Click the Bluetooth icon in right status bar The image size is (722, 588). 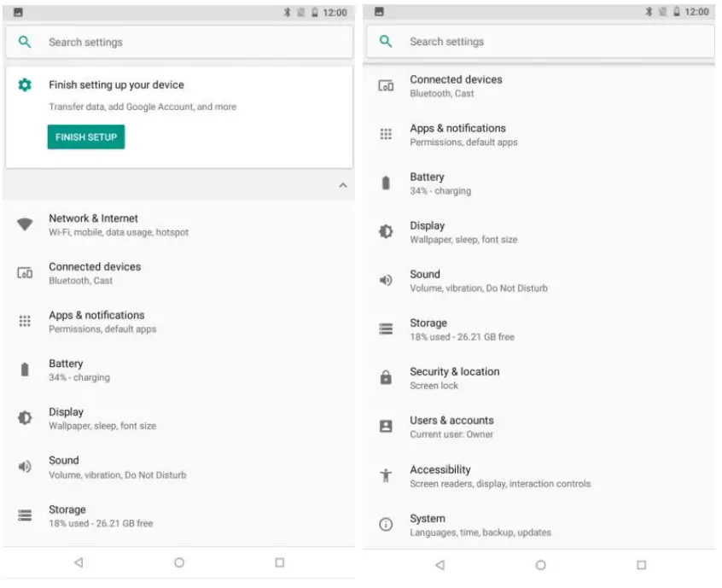click(649, 11)
